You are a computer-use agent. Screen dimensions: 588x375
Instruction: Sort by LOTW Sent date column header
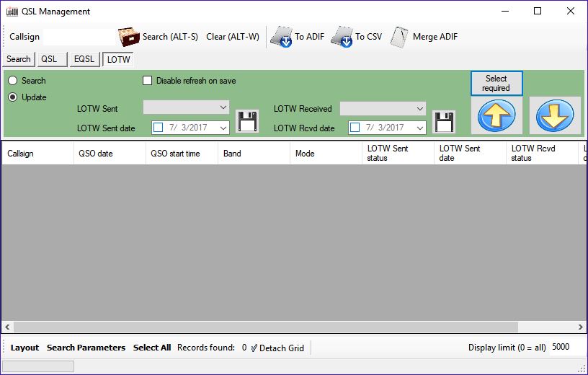coord(470,154)
